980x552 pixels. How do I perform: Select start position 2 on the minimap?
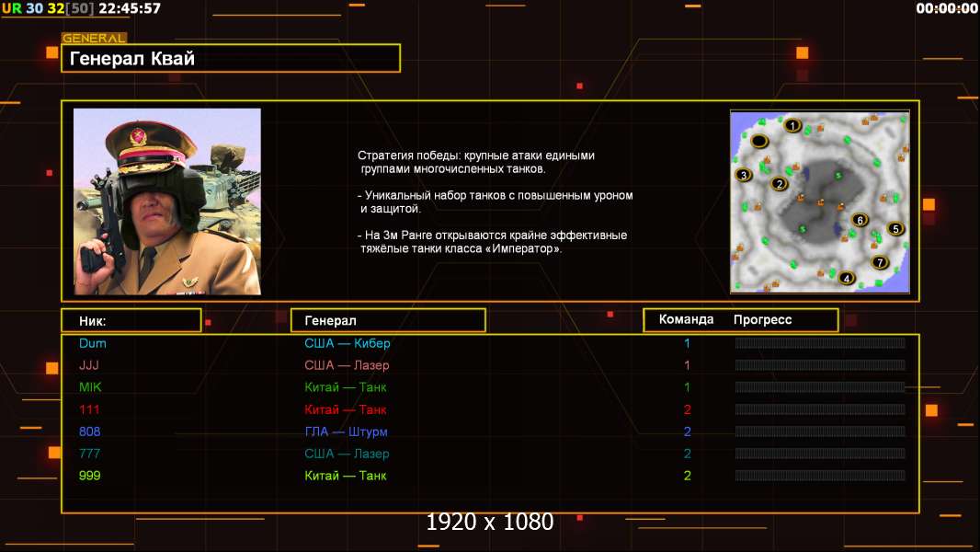coord(781,183)
